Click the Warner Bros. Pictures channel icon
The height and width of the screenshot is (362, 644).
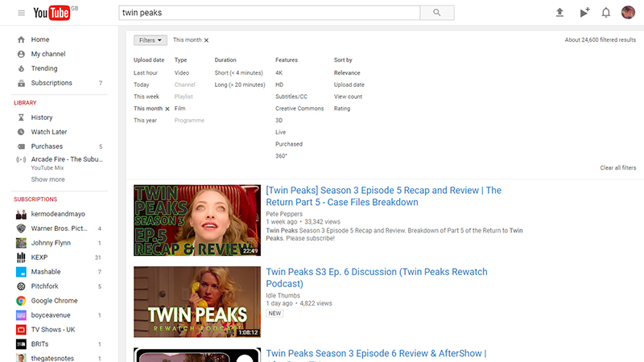click(x=22, y=228)
